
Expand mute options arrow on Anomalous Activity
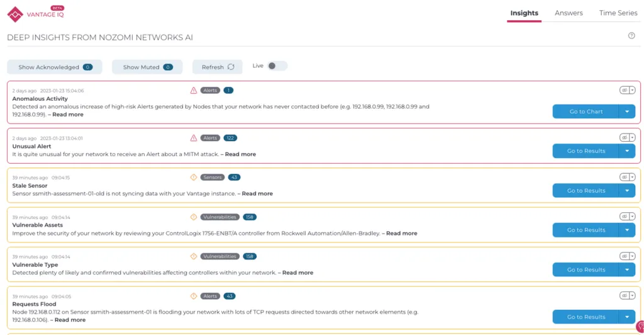click(x=633, y=90)
